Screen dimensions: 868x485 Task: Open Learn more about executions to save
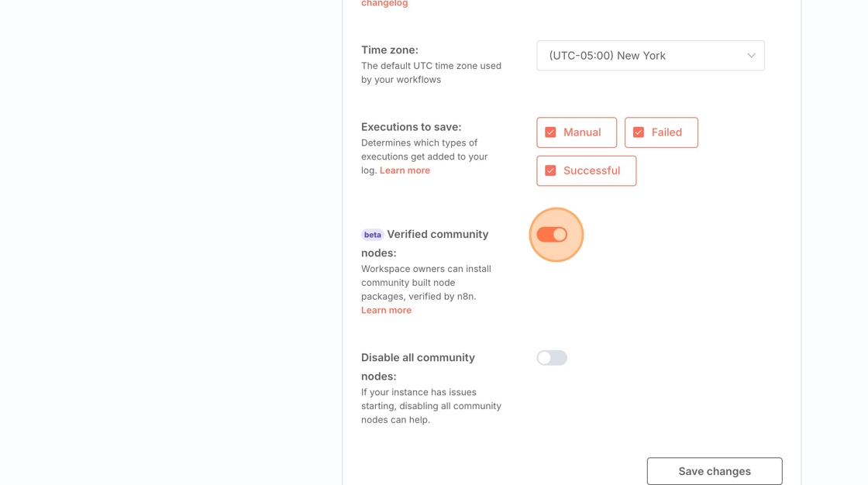pos(405,170)
